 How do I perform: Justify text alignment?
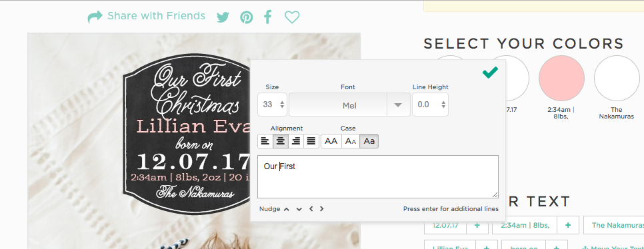(311, 141)
